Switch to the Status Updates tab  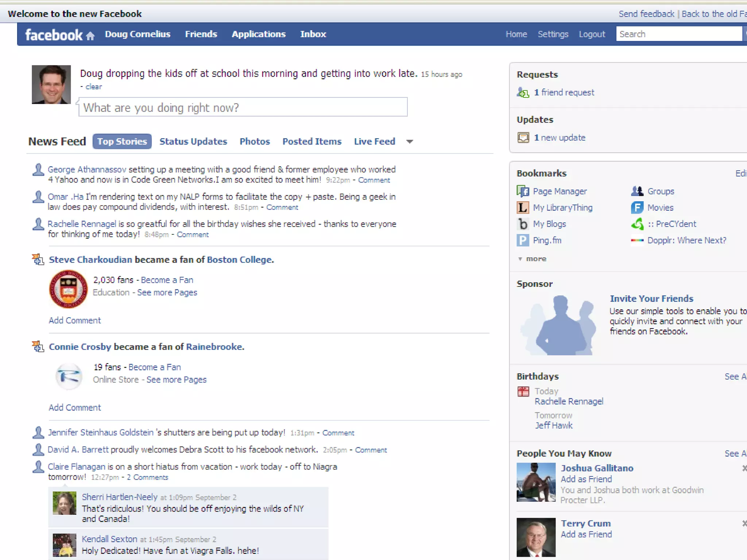point(193,141)
